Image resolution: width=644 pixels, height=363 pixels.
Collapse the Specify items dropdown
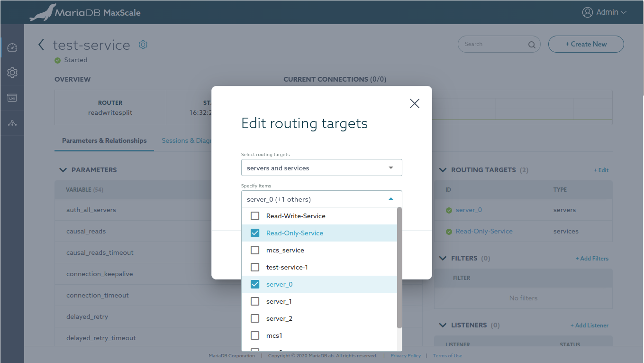point(390,199)
